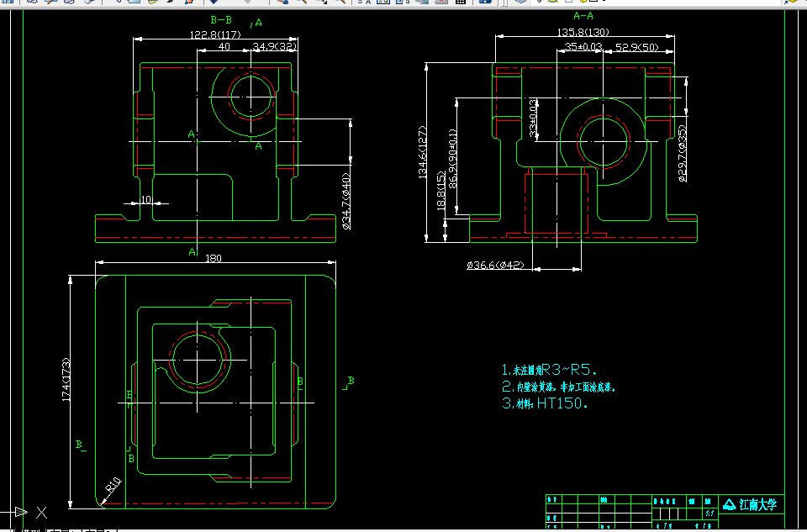Click the 40 dimension in B-B view

tap(224, 46)
